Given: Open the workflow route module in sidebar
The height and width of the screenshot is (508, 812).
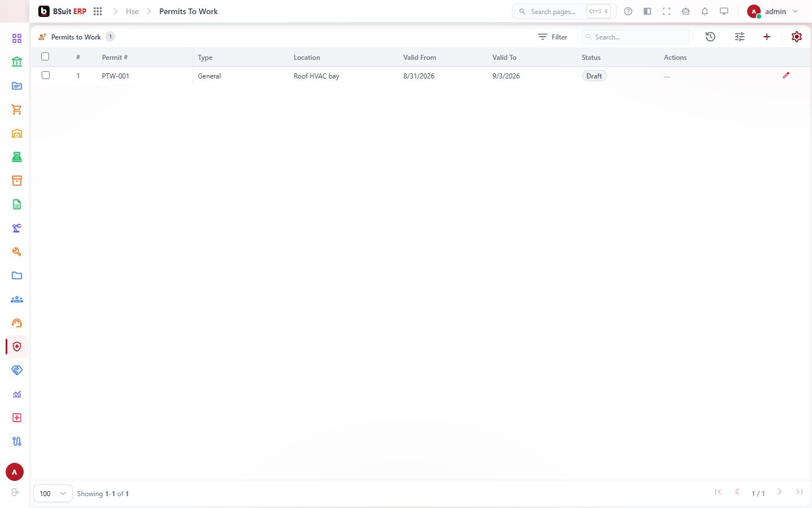Looking at the screenshot, I should (17, 441).
